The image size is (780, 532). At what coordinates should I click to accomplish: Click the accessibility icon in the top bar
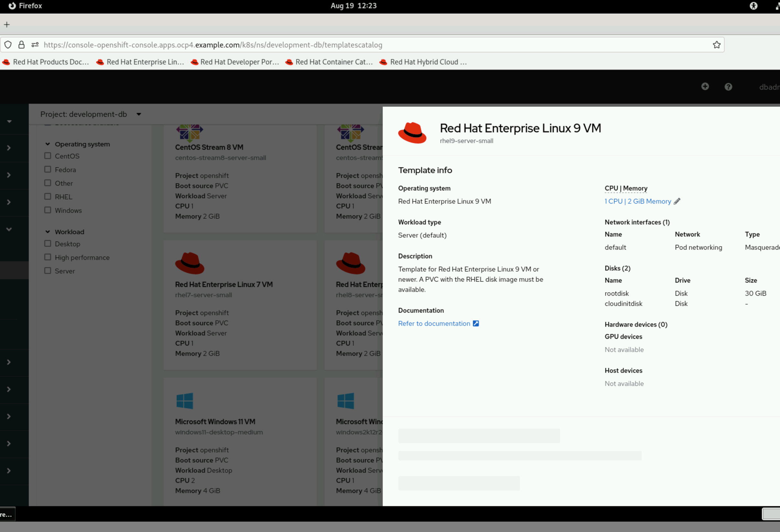pos(754,6)
